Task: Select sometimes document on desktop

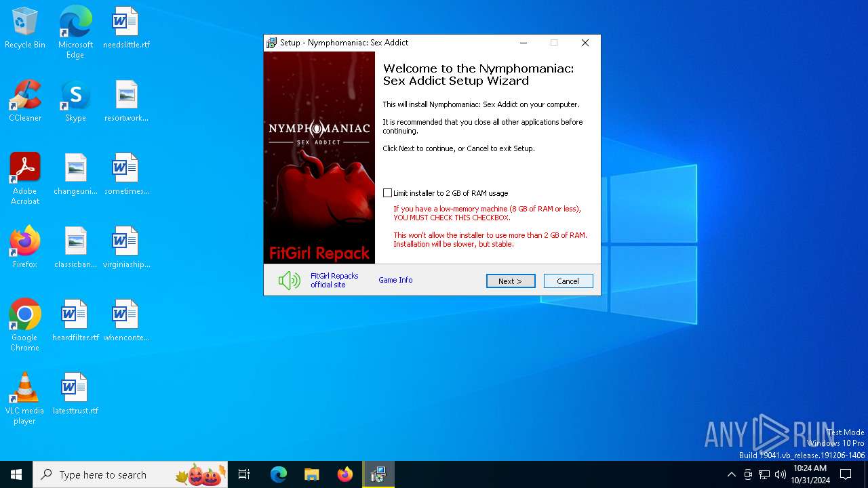Action: [x=126, y=174]
